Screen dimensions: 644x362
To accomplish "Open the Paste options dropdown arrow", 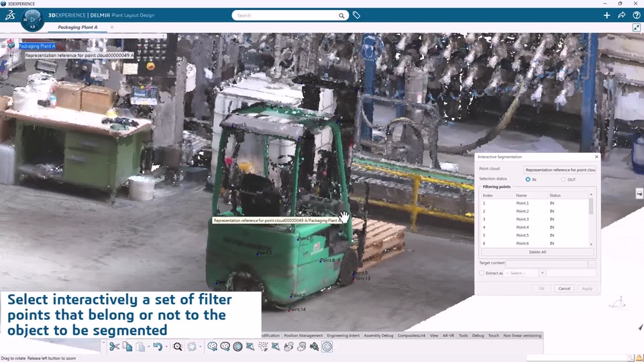I will [149, 347].
